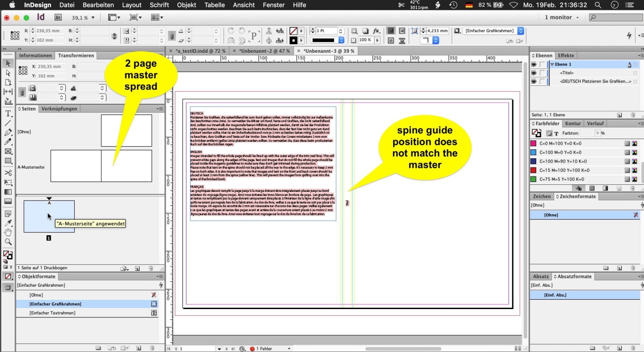
Task: Select the Hand tool
Action: coord(8,232)
